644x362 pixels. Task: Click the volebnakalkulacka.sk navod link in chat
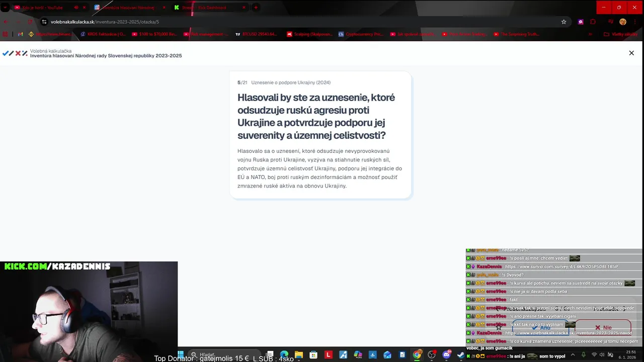tap(569, 333)
